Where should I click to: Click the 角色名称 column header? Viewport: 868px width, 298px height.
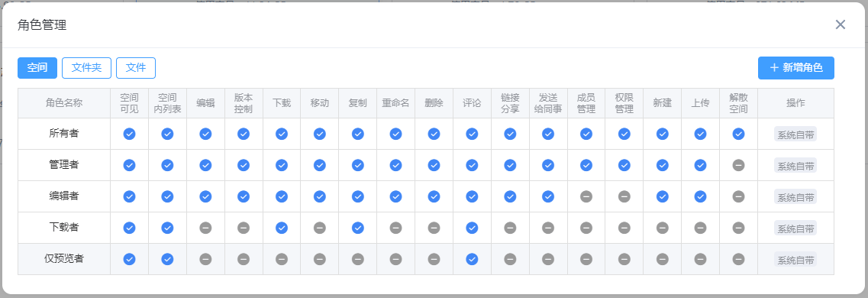(64, 103)
